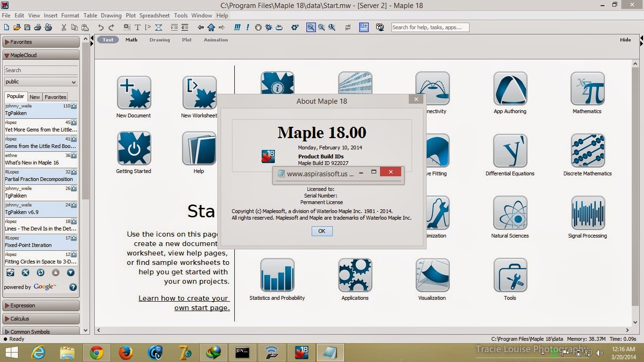Click the MapleCloud help question mark icon

(x=73, y=287)
